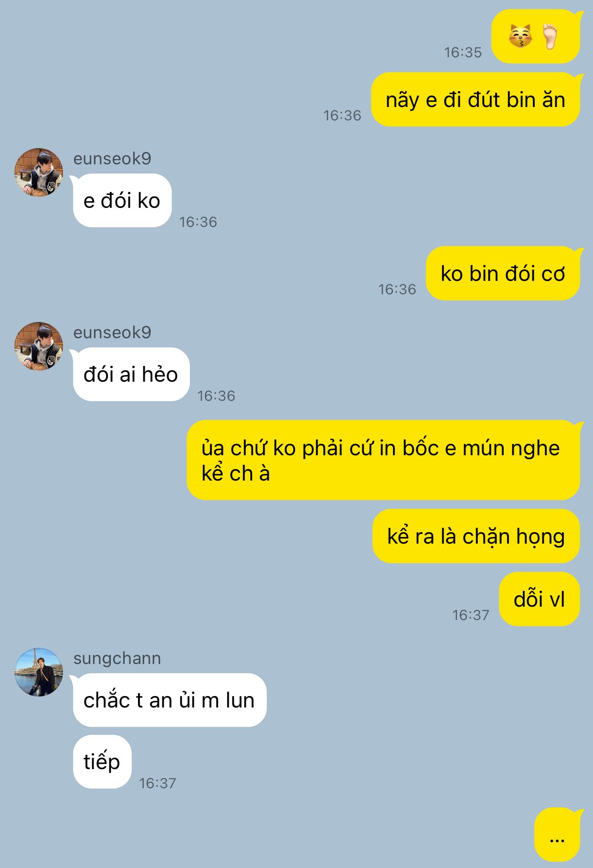This screenshot has width=593, height=868.
Task: Click the 16:35 timestamp
Action: (463, 52)
